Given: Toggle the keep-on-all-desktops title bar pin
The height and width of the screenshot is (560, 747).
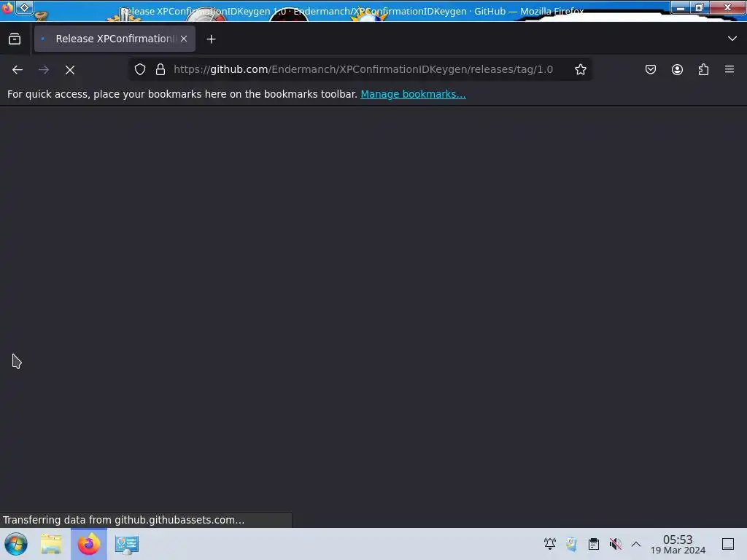Looking at the screenshot, I should click(24, 7).
